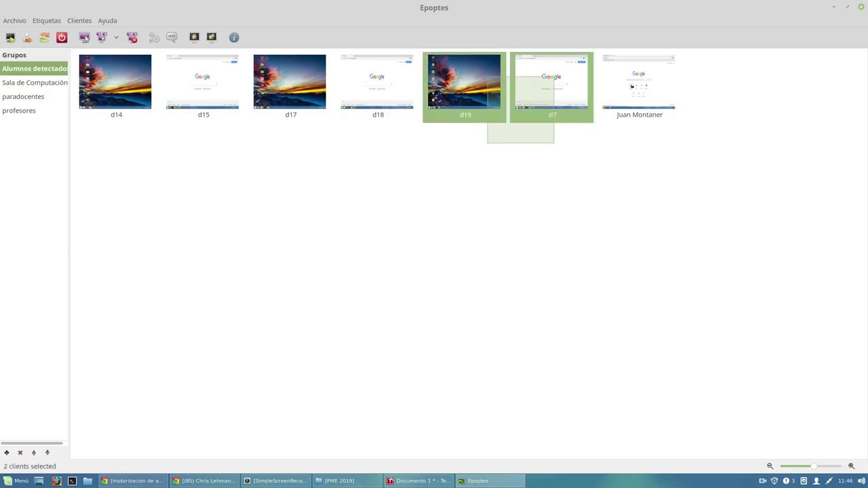Select the Sala de Computación group
The width and height of the screenshot is (868, 488).
pyautogui.click(x=34, y=83)
